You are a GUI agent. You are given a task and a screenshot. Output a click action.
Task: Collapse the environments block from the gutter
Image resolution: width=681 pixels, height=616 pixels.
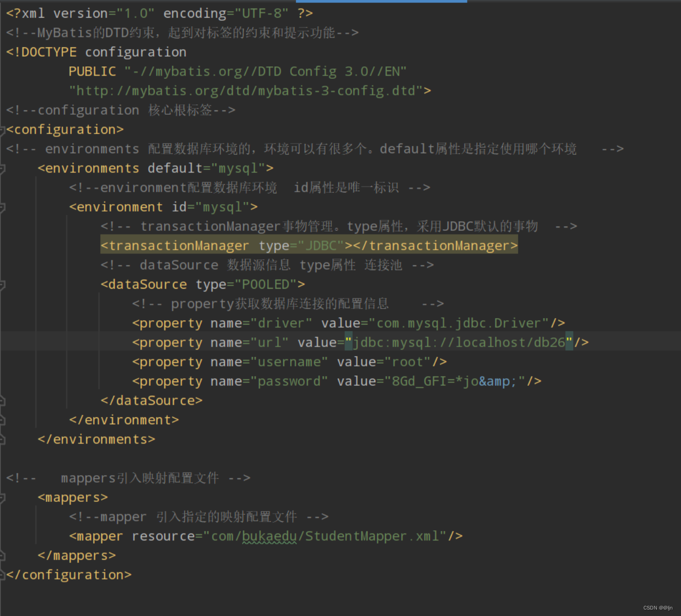[x=3, y=168]
